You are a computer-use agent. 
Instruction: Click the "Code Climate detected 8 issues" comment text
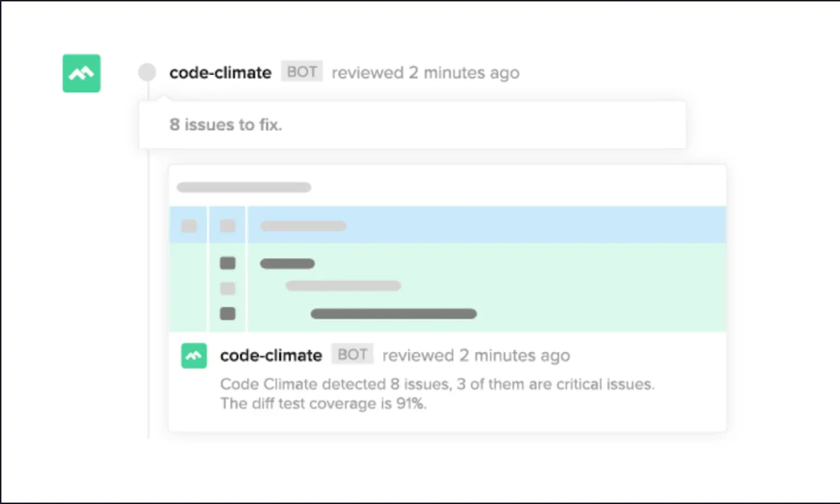[437, 385]
